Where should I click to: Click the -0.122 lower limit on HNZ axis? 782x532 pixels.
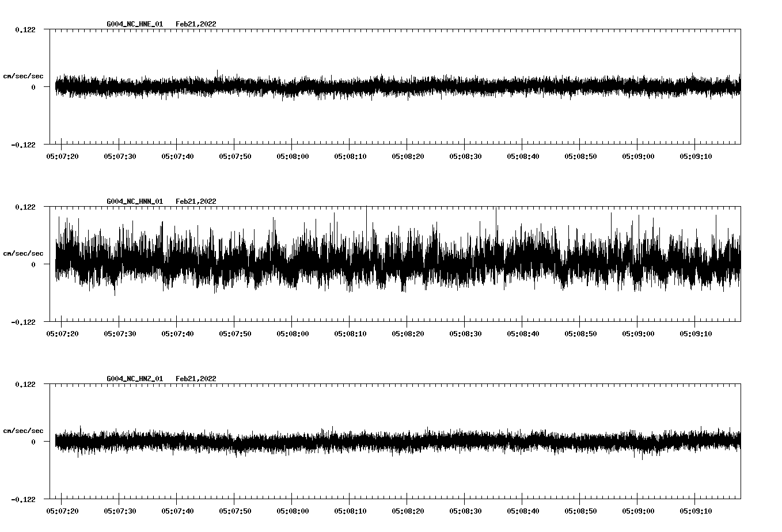(23, 499)
